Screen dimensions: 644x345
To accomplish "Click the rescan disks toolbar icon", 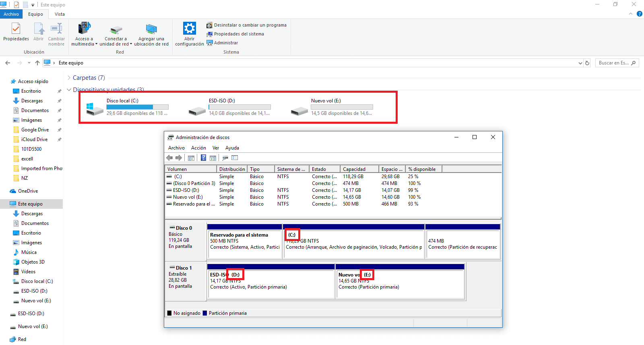I will (225, 158).
